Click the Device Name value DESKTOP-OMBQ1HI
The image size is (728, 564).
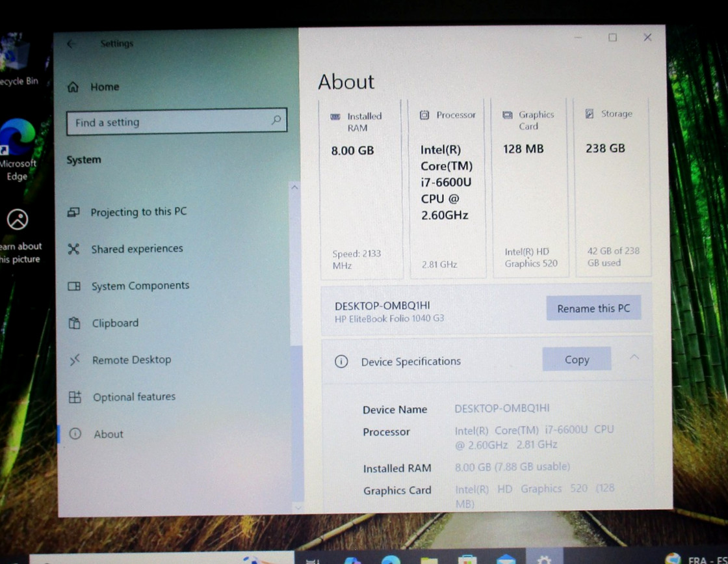tap(502, 409)
